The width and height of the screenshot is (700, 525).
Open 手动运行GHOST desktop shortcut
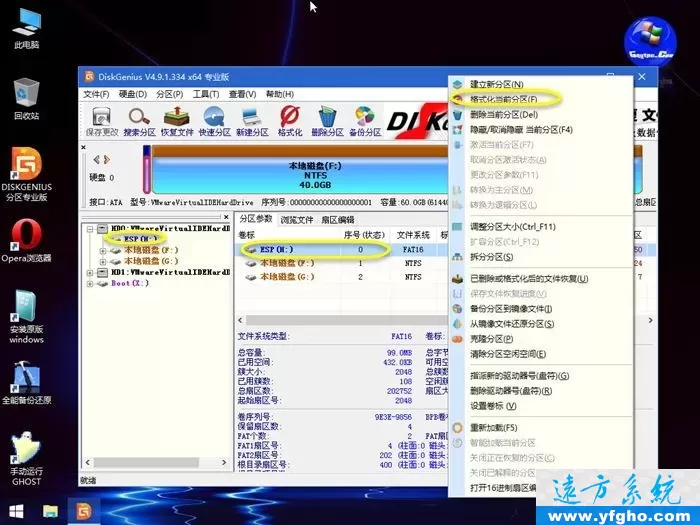pyautogui.click(x=26, y=459)
